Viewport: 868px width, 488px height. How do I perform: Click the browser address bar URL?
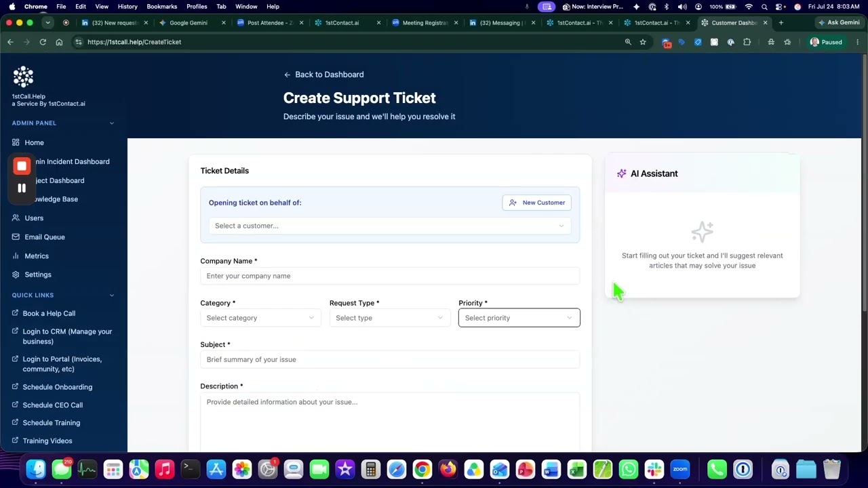tap(134, 42)
